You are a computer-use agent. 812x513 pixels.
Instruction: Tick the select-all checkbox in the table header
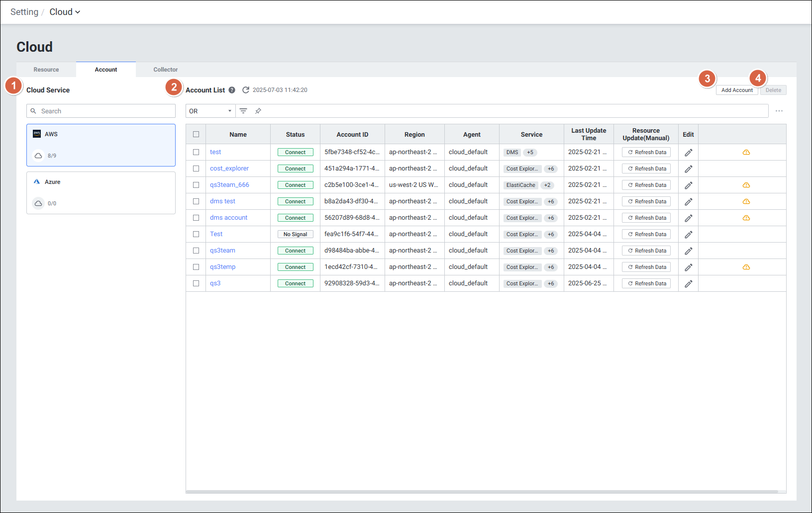tap(196, 134)
